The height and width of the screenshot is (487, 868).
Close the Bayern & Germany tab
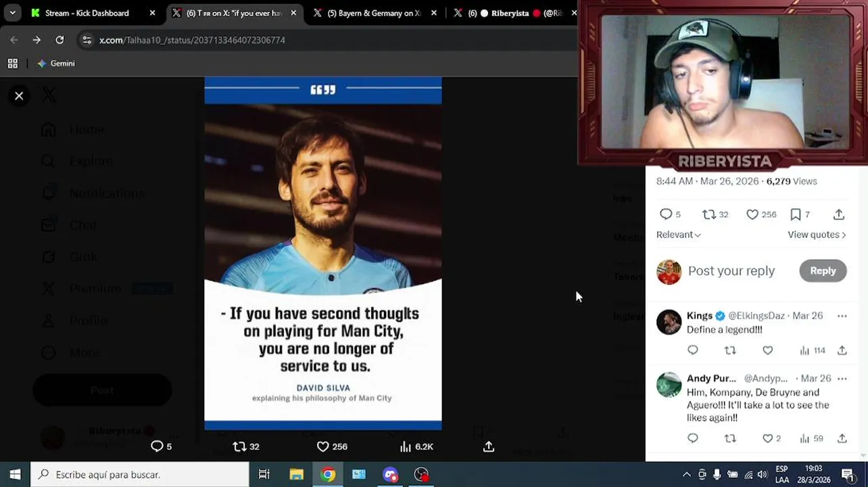pyautogui.click(x=433, y=13)
